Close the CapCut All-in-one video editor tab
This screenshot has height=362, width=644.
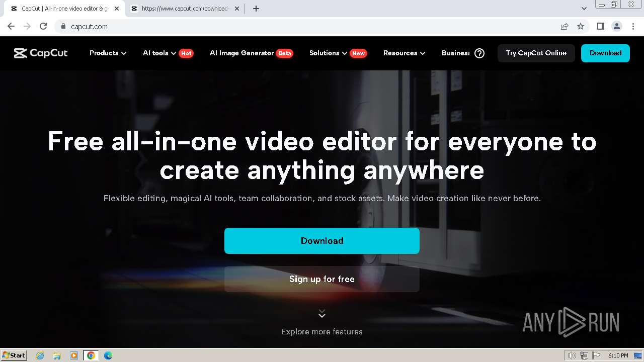click(117, 9)
